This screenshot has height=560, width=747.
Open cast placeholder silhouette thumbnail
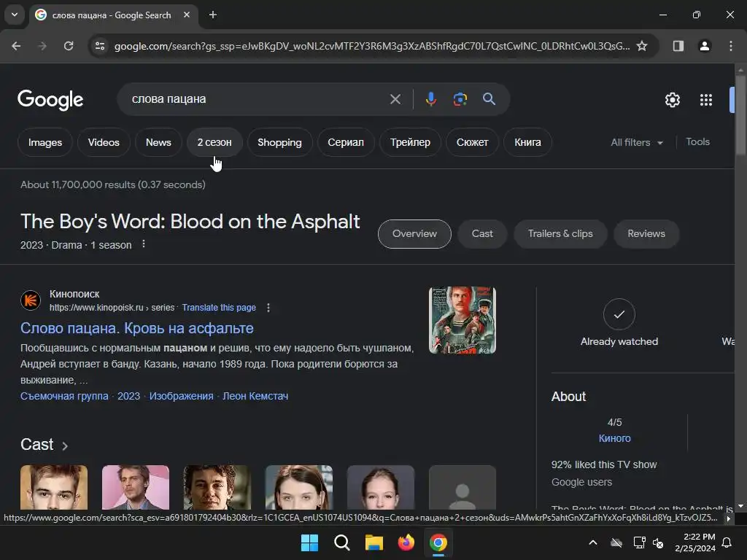(462, 487)
